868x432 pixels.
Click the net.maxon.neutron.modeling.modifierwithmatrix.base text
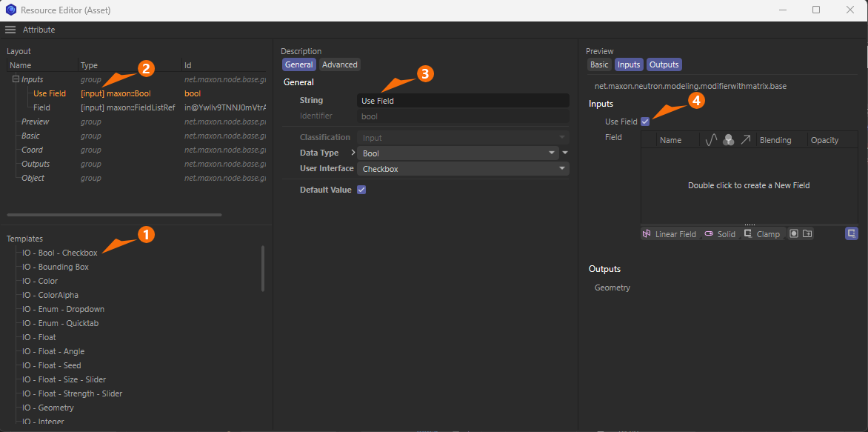tap(690, 87)
